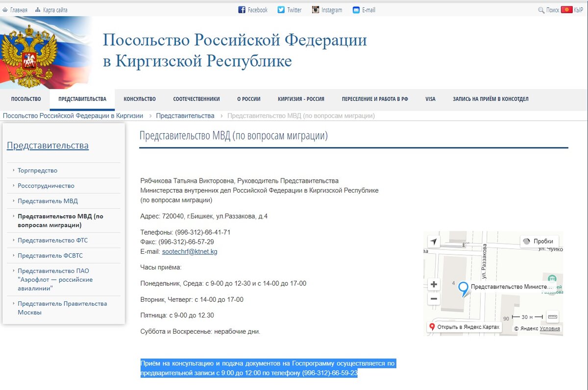Click the Представительства breadcrumb link
This screenshot has width=588, height=390.
click(185, 116)
